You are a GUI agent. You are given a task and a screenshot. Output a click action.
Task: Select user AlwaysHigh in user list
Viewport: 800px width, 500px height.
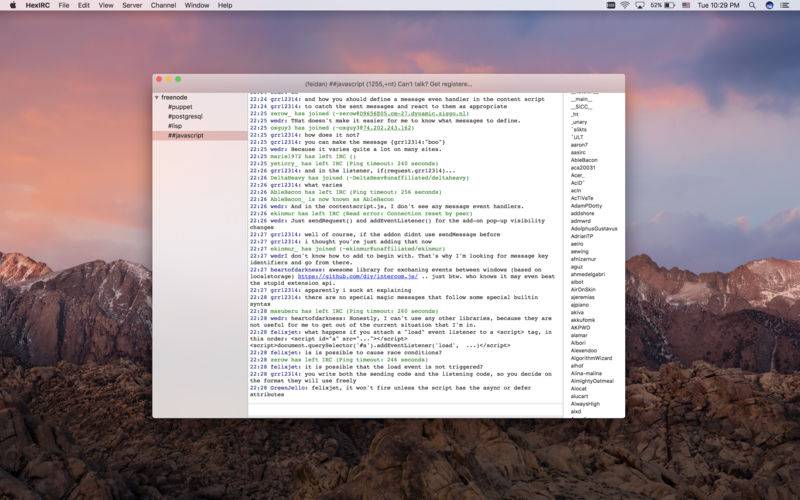point(585,404)
